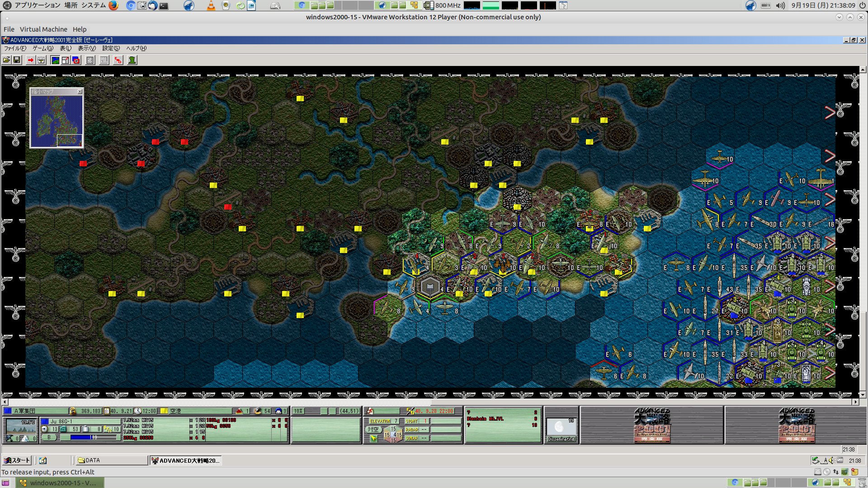Click the SIGHT label in info panel
The width and height of the screenshot is (868, 488).
tap(412, 421)
